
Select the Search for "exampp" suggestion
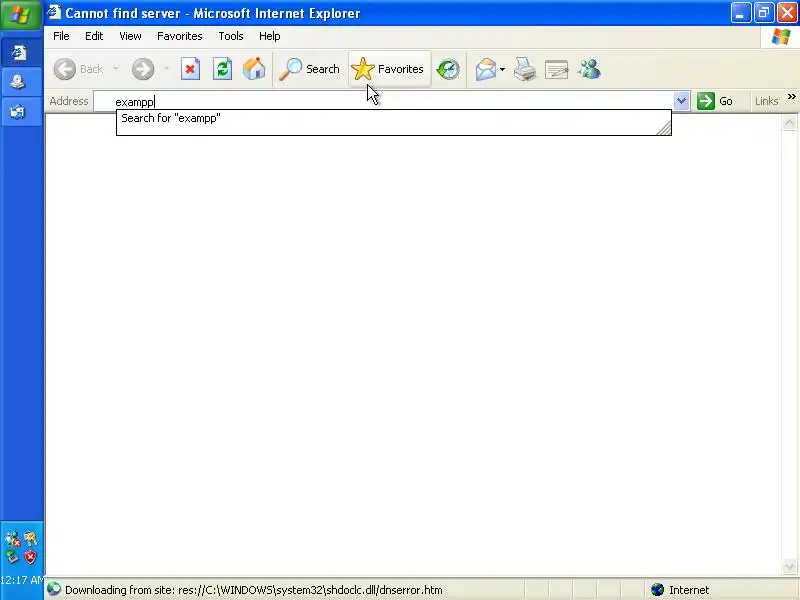(393, 118)
